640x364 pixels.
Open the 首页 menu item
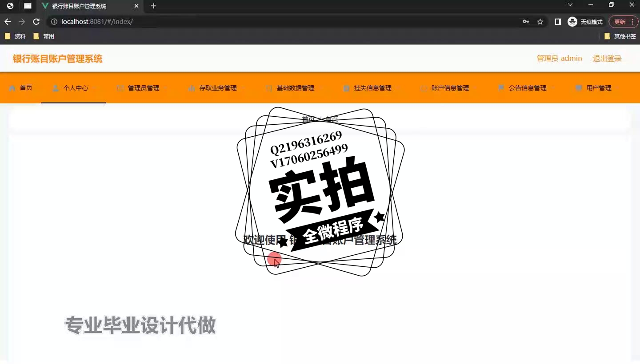coord(20,88)
